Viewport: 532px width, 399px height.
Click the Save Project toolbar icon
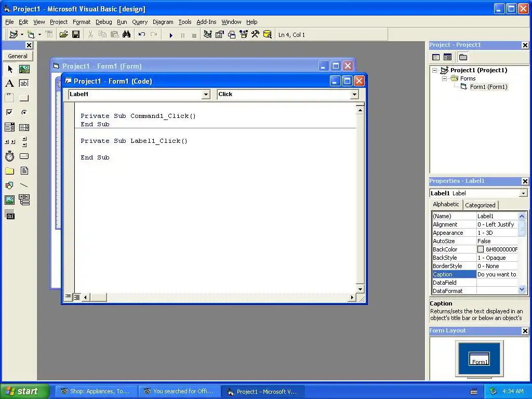click(x=76, y=34)
